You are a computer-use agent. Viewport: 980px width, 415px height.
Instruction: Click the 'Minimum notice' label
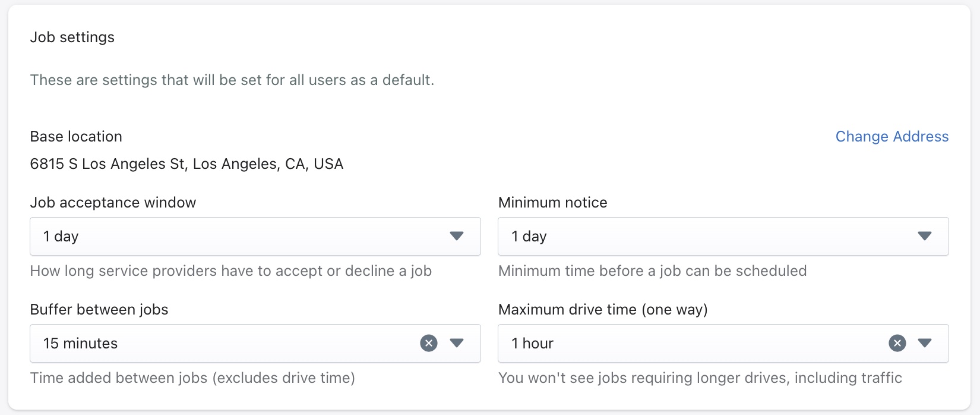[x=552, y=203]
